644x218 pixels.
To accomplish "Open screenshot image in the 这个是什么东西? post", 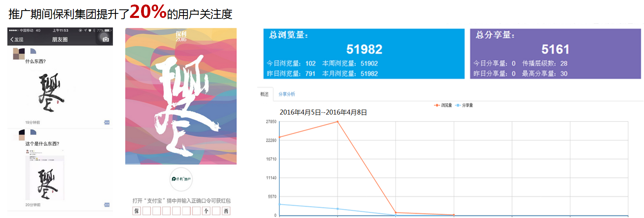I will 45,174.
